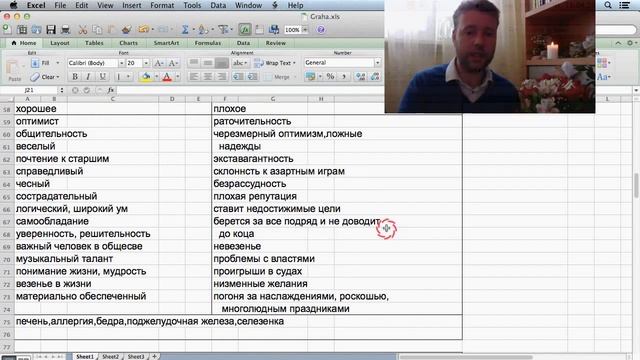Add a new sheet with the plus tab
640x360 pixels.
[154, 356]
